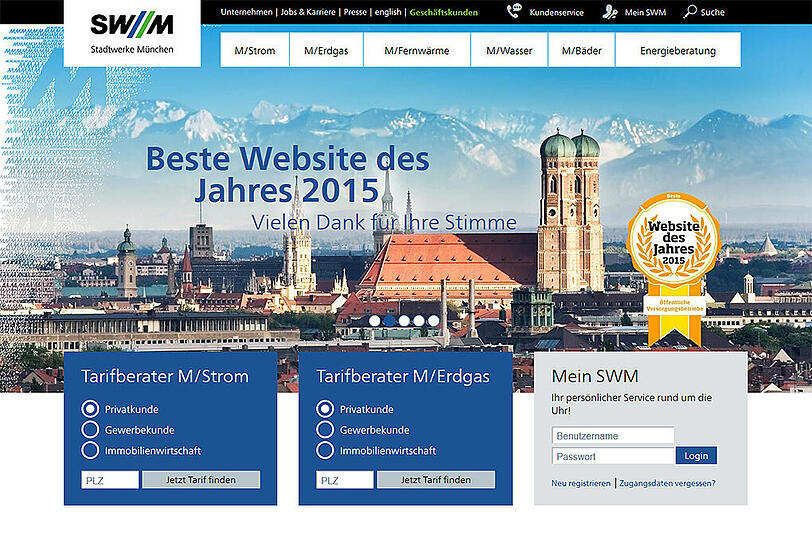The height and width of the screenshot is (535, 812).
Task: Click the Mein SWM panel heading
Action: (595, 375)
